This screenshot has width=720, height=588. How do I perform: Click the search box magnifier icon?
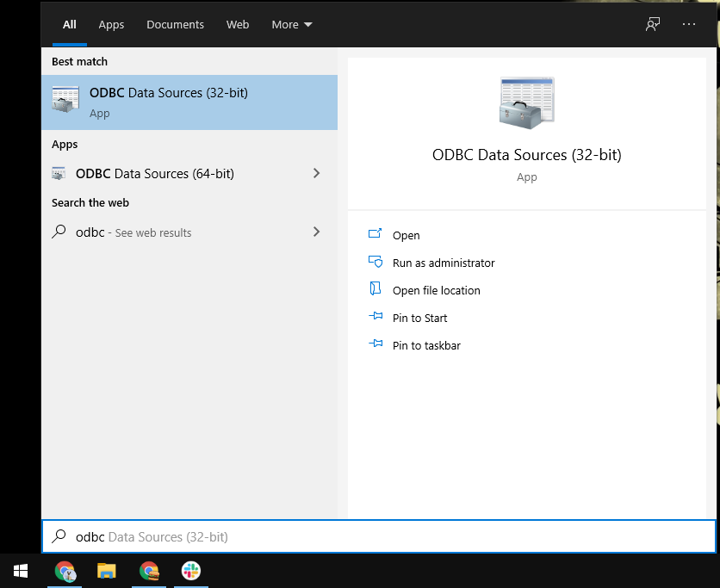(59, 536)
